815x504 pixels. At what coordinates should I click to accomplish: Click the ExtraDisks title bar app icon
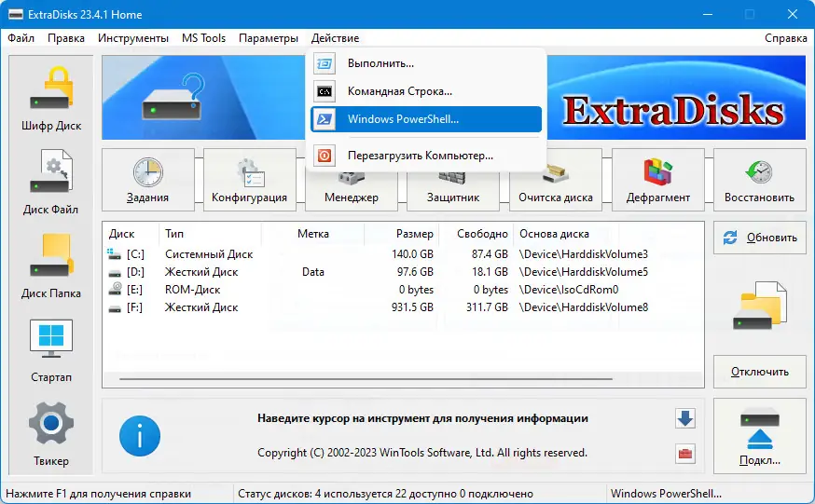coord(15,15)
